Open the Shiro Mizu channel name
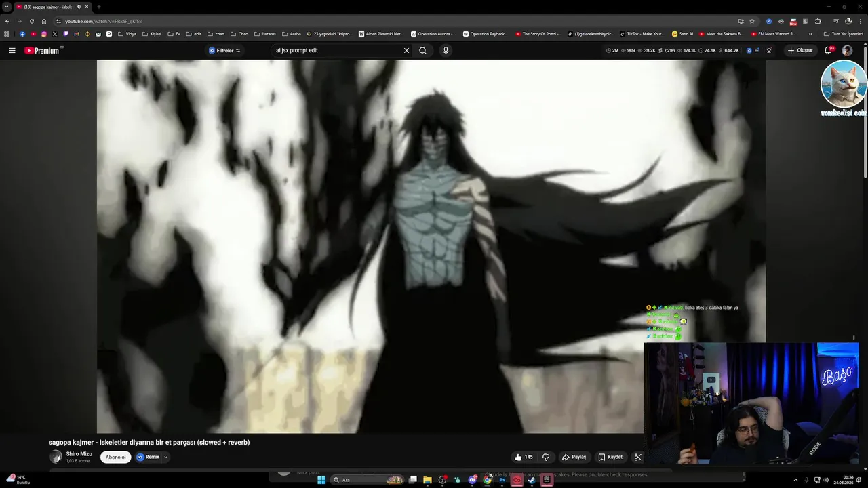 [x=79, y=454]
